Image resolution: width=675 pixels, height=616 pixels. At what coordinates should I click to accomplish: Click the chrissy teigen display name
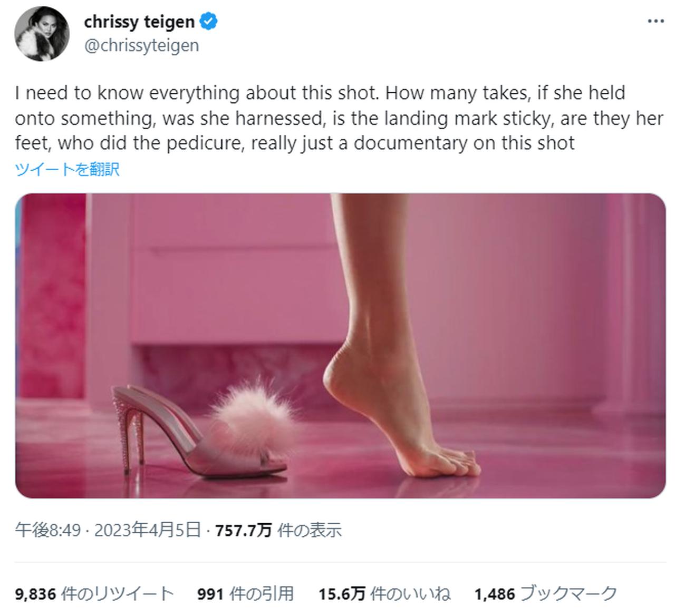(x=139, y=22)
